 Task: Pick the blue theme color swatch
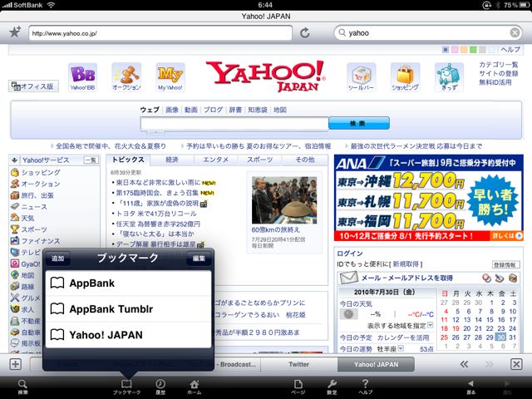pos(446,50)
